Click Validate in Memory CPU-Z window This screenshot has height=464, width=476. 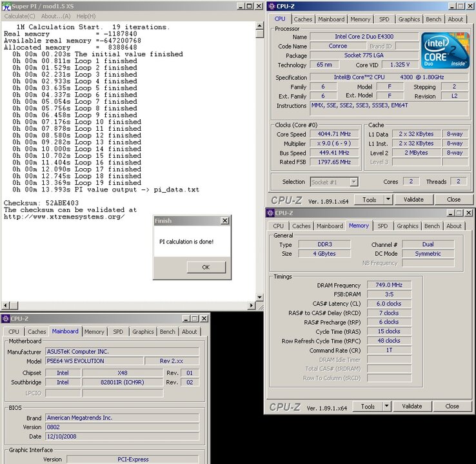[x=412, y=407]
